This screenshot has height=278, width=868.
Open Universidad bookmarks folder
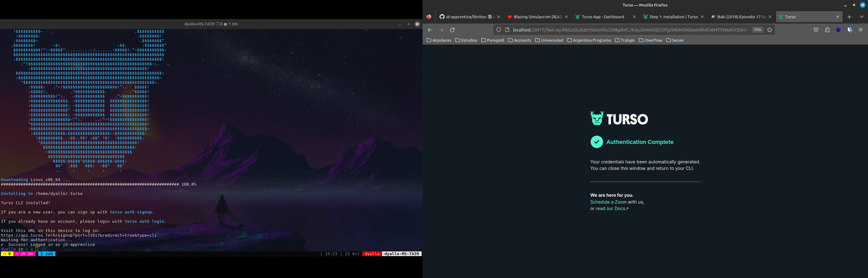pos(549,40)
